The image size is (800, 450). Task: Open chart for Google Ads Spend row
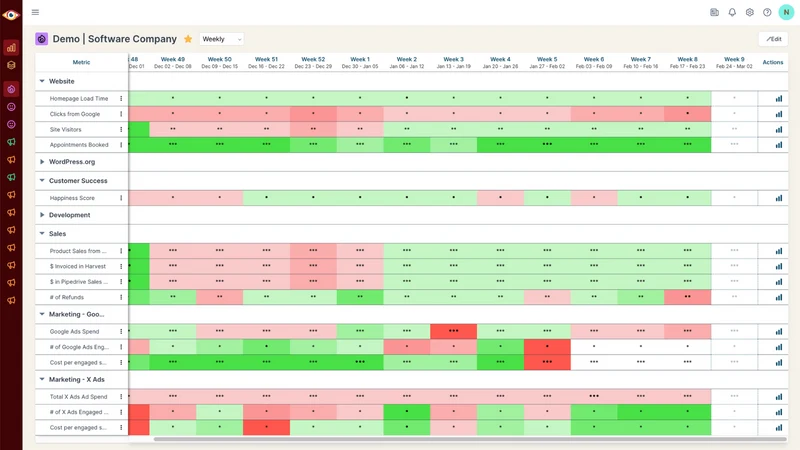tap(779, 332)
